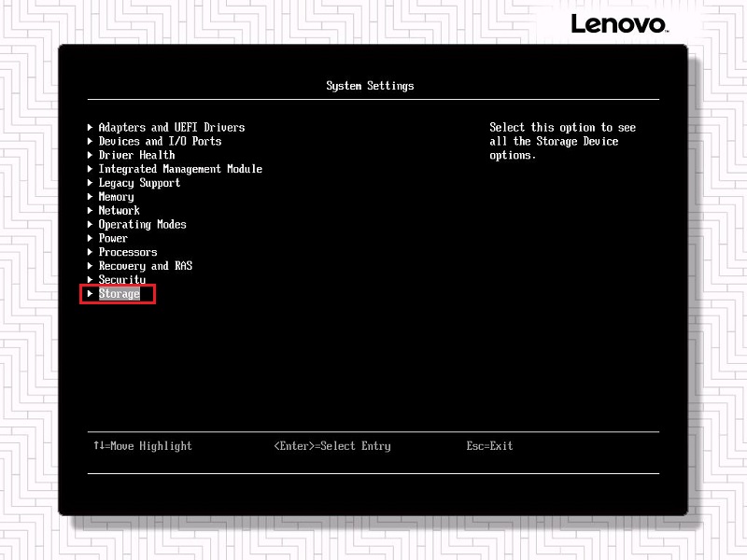Click triangle icon next to Driver Health
747x560 pixels.
click(90, 155)
